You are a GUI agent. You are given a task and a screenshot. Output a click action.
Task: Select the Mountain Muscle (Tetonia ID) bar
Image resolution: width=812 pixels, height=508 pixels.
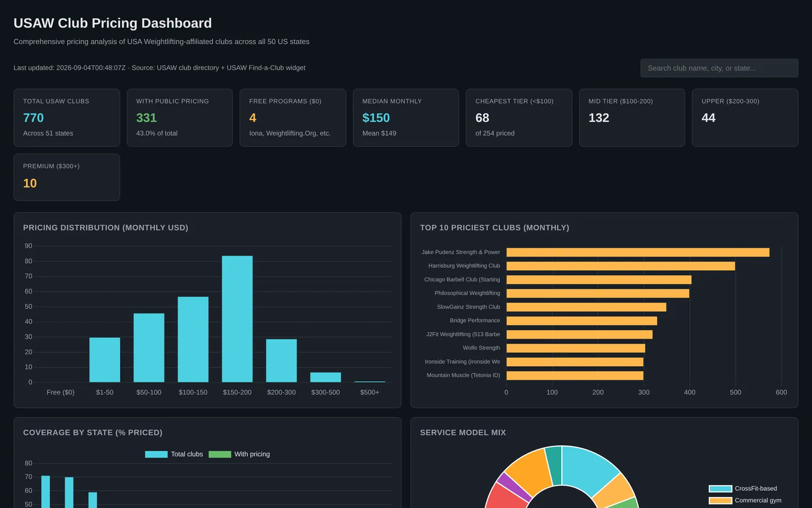point(575,376)
